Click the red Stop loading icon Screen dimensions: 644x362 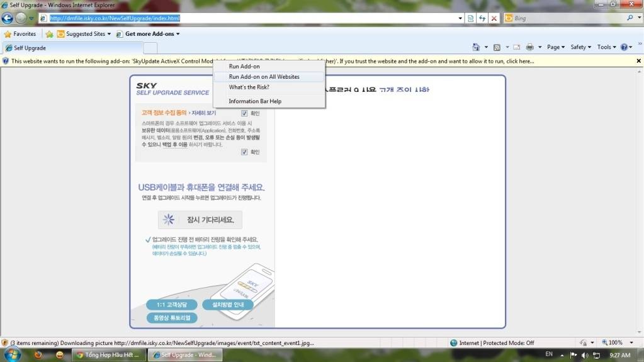click(x=494, y=18)
